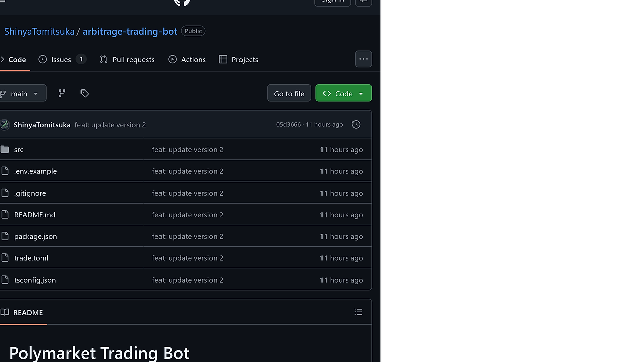Open the package.json file

[x=35, y=236]
